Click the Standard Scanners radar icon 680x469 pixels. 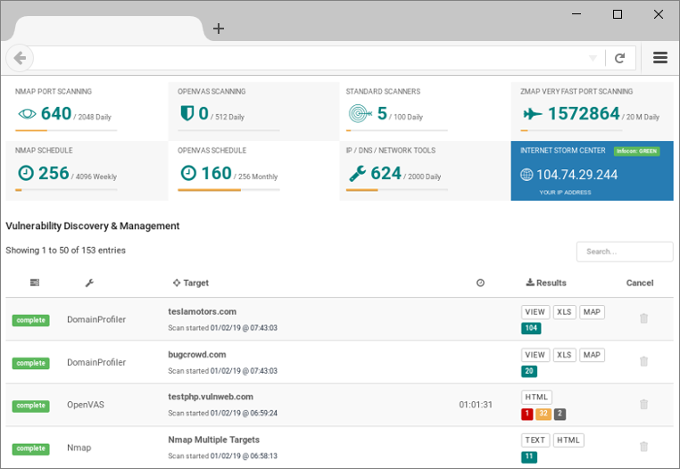coord(360,114)
